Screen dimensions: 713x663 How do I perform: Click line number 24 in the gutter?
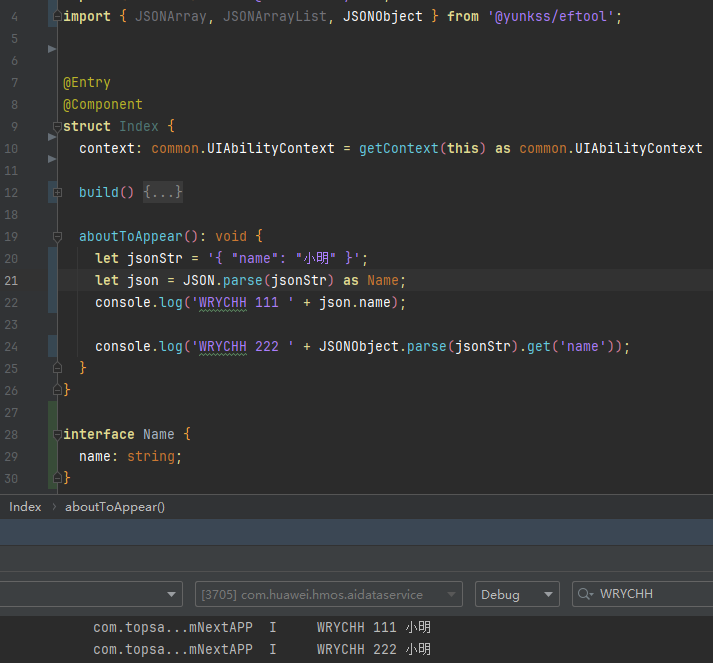coord(11,347)
